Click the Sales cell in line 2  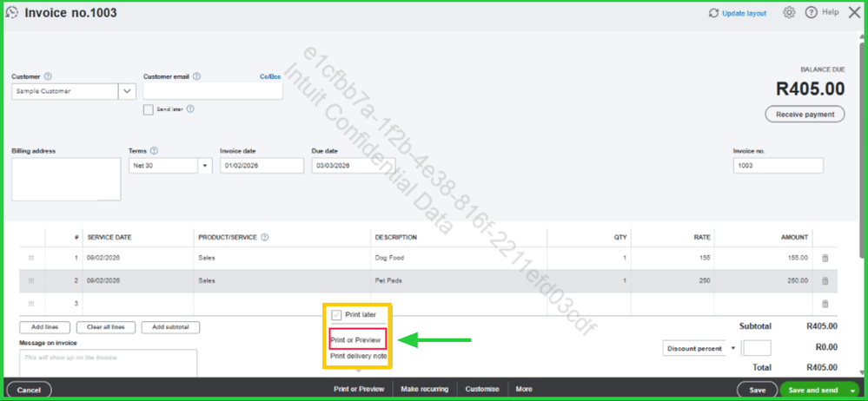[282, 281]
